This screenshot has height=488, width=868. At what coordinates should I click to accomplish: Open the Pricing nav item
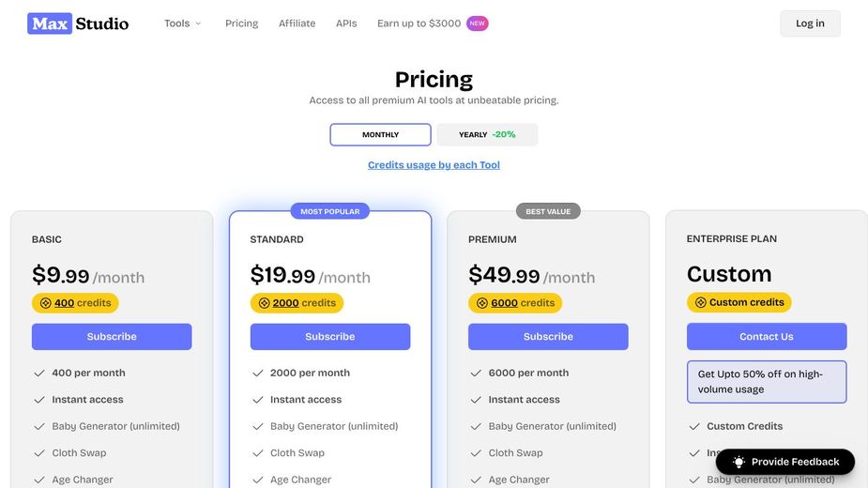point(241,23)
